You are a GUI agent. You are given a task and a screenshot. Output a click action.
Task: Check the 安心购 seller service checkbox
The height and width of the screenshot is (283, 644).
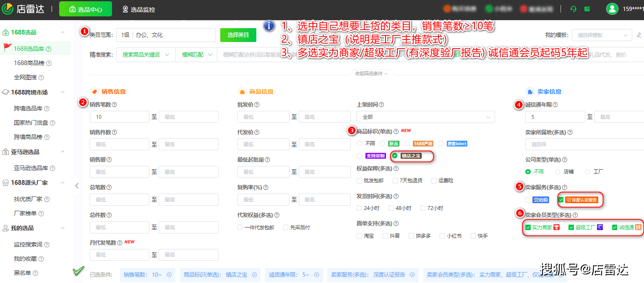[528, 200]
